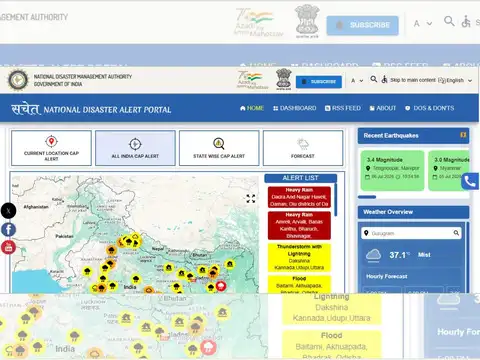The image size is (480, 360).
Task: Click the earthquake cards horizontal scrollbar
Action: pyautogui.click(x=367, y=197)
